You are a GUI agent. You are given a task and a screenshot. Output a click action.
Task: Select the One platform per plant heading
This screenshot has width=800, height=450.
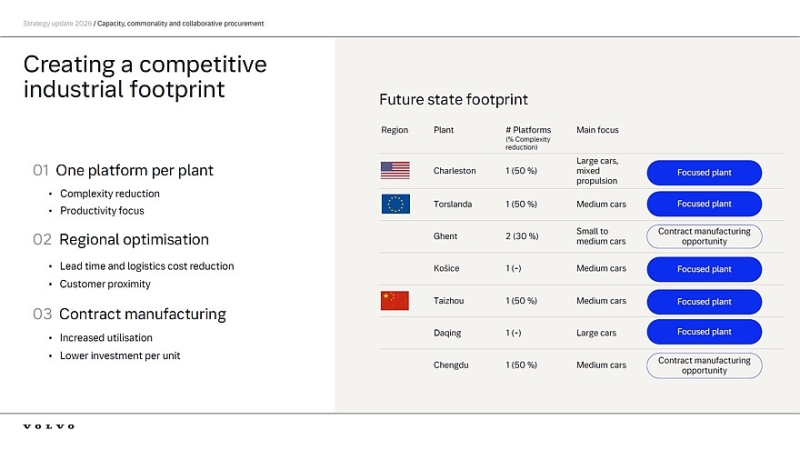(134, 170)
